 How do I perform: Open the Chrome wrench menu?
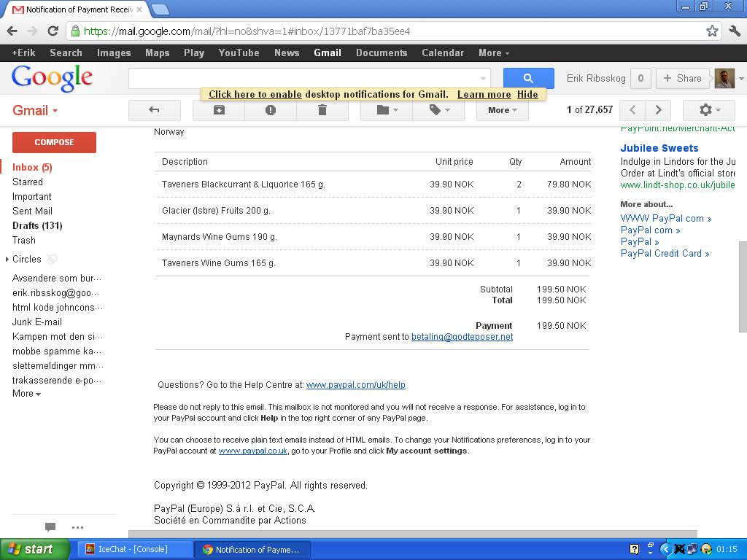(x=735, y=31)
